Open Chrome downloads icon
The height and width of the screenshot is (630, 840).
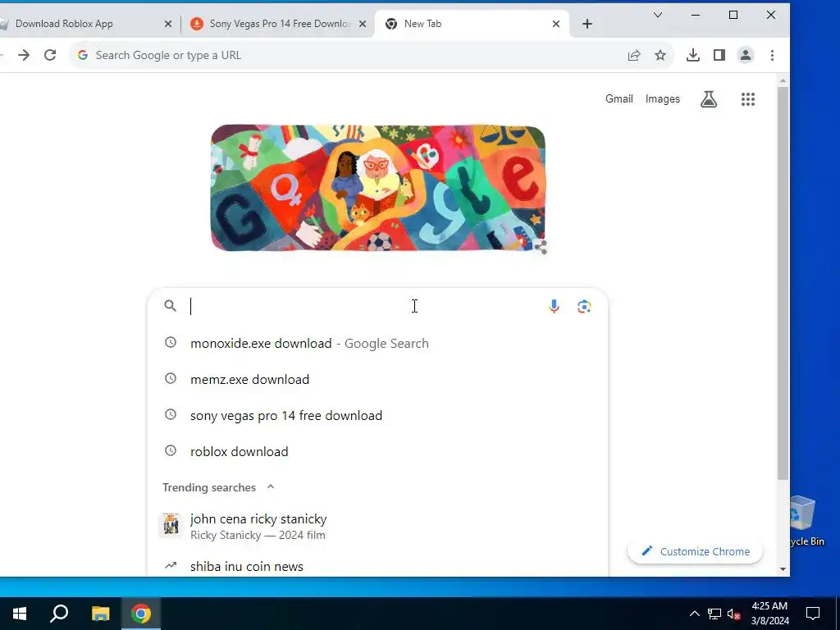pos(692,55)
